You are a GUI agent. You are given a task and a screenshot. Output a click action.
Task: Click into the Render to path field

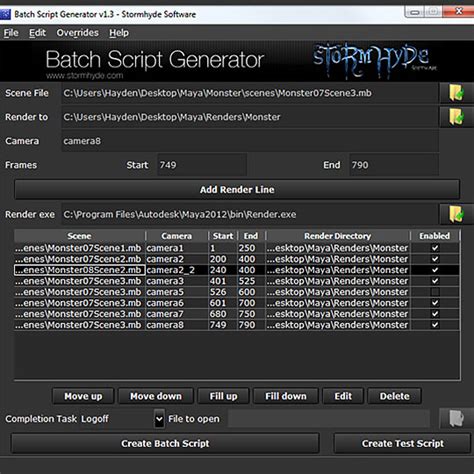click(x=250, y=117)
